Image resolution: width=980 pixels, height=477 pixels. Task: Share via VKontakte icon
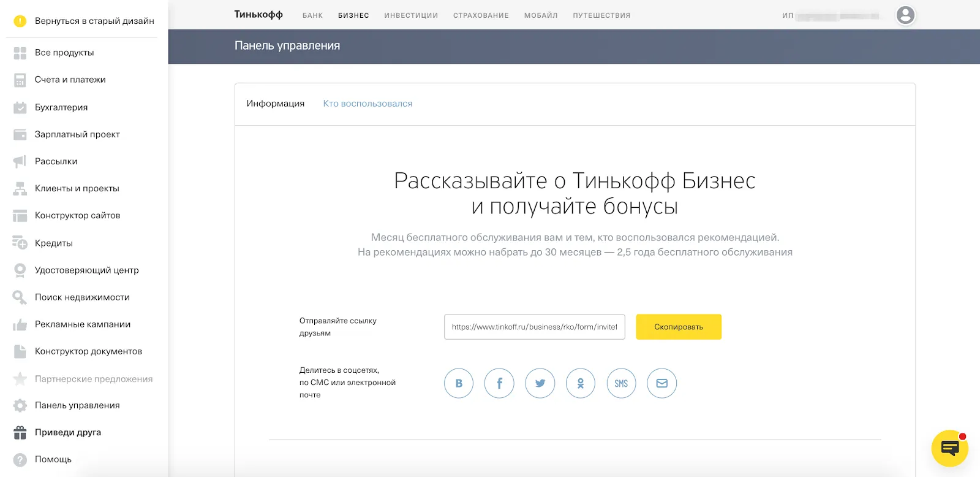[x=459, y=383]
